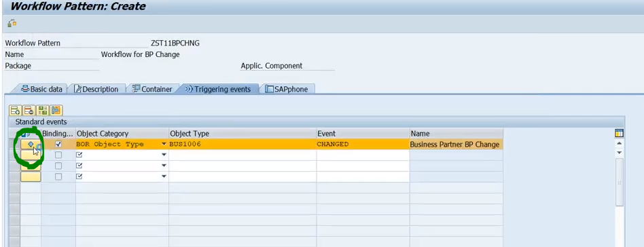Click the Event field in the first empty row
This screenshot has height=247, width=644.
coord(363,155)
